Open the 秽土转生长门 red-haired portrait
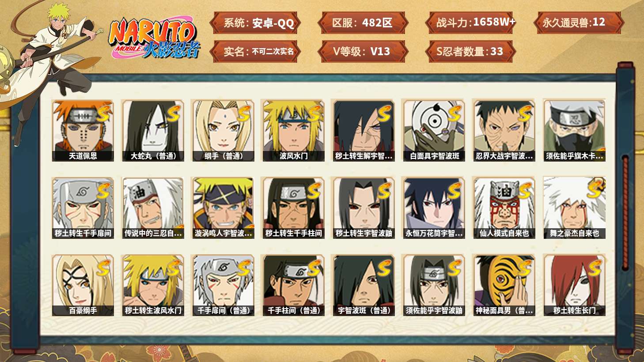This screenshot has width=644, height=362. click(x=574, y=285)
